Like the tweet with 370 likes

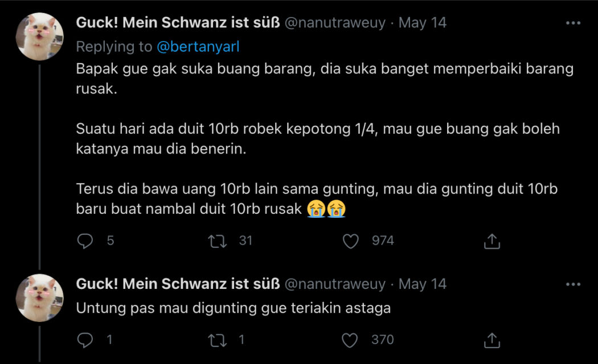pos(351,340)
